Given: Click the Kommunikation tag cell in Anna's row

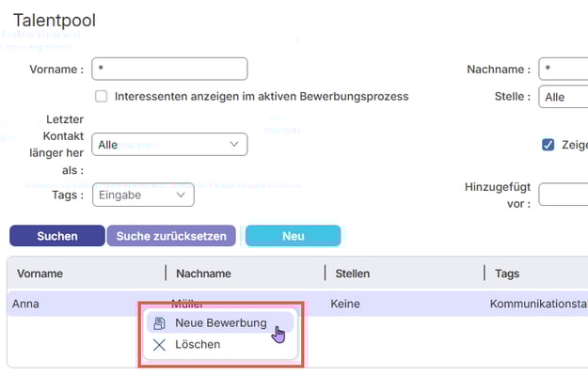Looking at the screenshot, I should pyautogui.click(x=537, y=305).
